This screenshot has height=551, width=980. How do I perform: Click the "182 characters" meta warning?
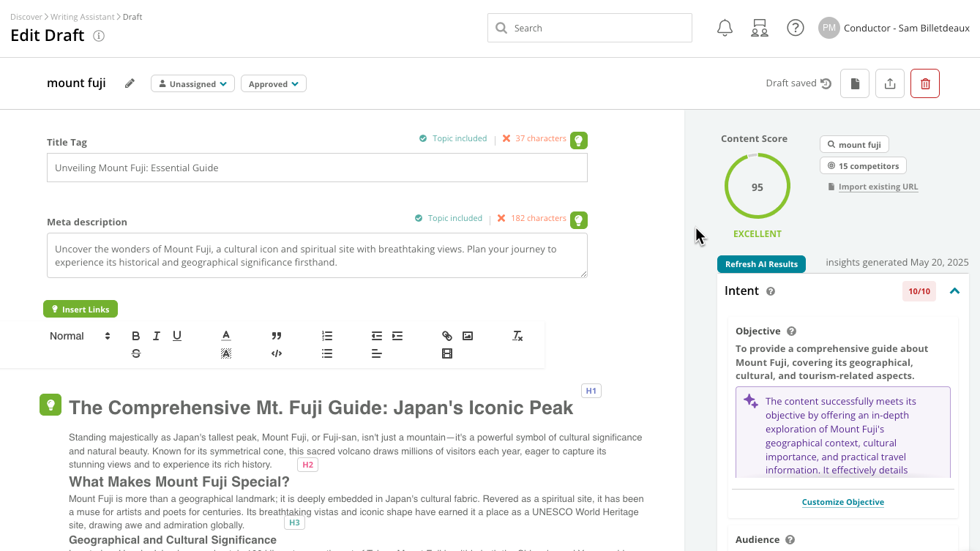(539, 218)
